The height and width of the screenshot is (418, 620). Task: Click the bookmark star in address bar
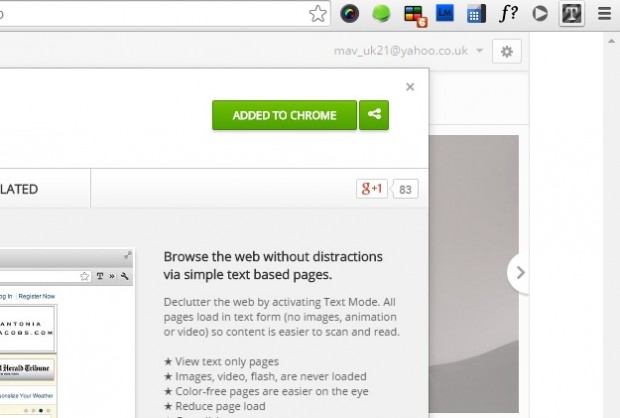pos(317,14)
